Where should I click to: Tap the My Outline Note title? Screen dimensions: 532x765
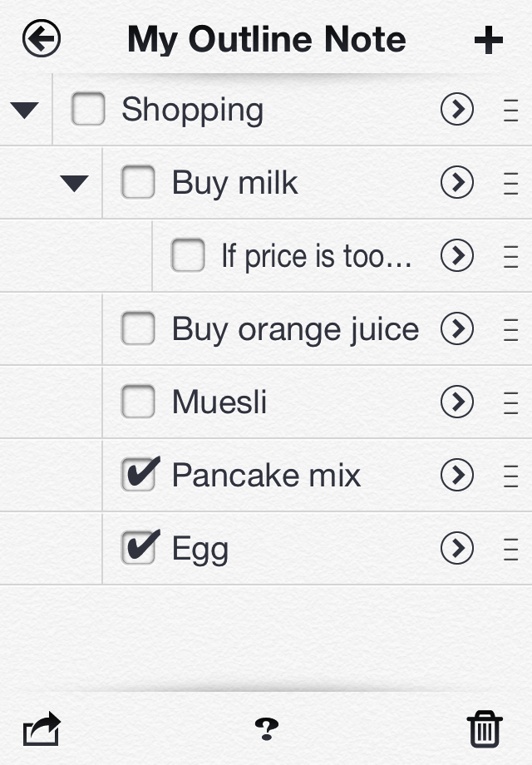[x=266, y=39]
